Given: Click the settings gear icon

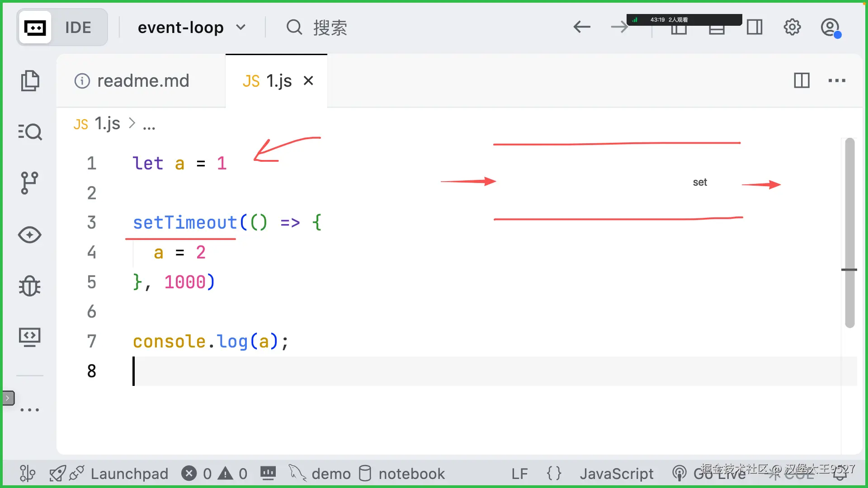Looking at the screenshot, I should (x=792, y=27).
